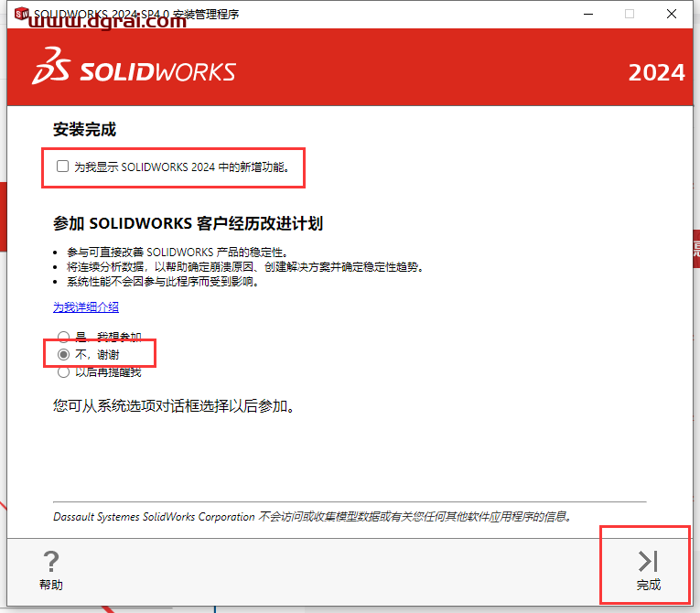Click bullet text 参与可直接改善 SOLIDWORKS 产品的稳定性
This screenshot has width=700, height=613.
pyautogui.click(x=178, y=253)
